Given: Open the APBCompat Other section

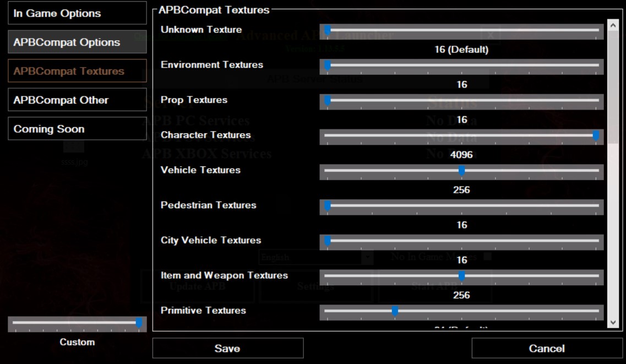Looking at the screenshot, I should click(x=77, y=100).
